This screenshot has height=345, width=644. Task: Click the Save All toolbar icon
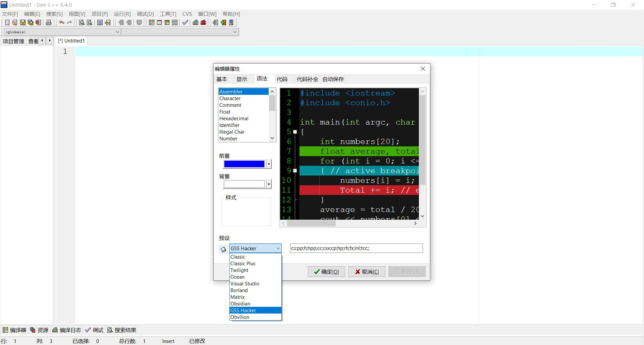coord(31,22)
